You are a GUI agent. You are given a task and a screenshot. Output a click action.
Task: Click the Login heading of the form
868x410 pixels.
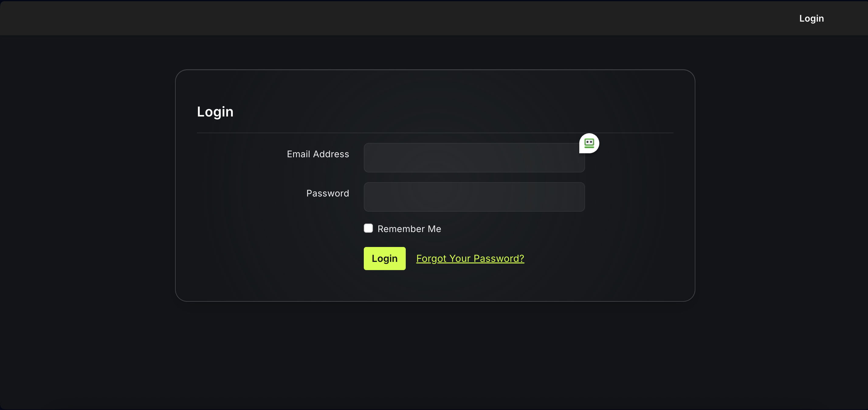215,112
